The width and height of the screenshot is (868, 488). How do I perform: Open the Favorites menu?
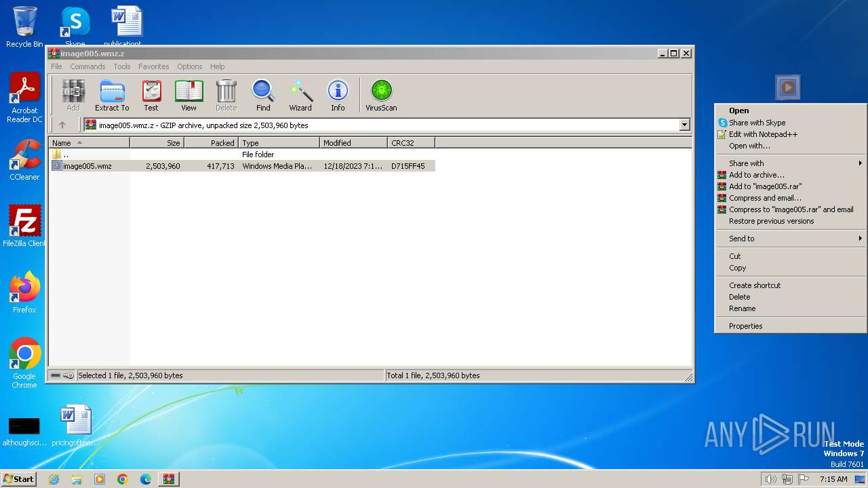coord(154,66)
